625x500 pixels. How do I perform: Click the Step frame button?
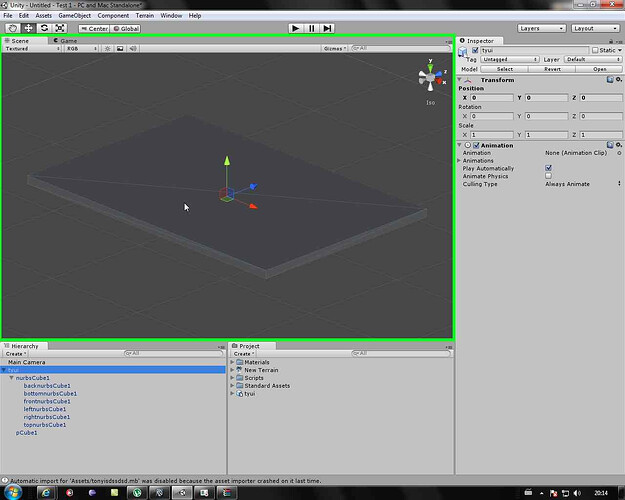coord(327,28)
